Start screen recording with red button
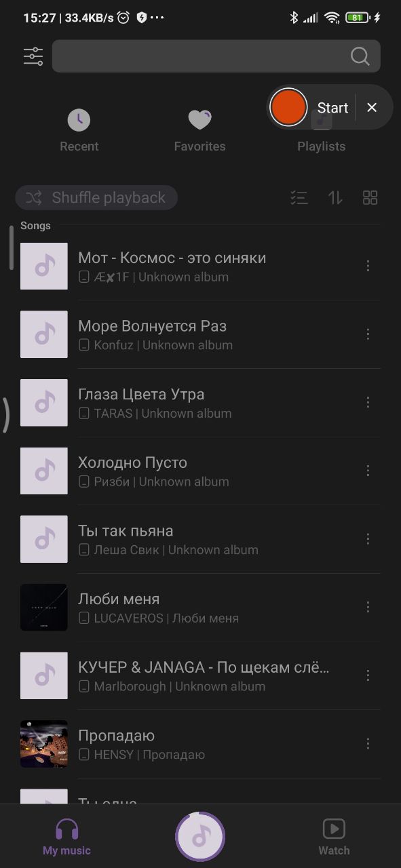 288,107
